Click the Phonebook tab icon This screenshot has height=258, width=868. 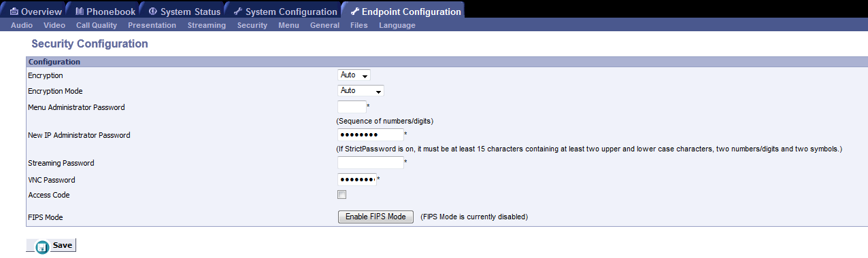80,12
